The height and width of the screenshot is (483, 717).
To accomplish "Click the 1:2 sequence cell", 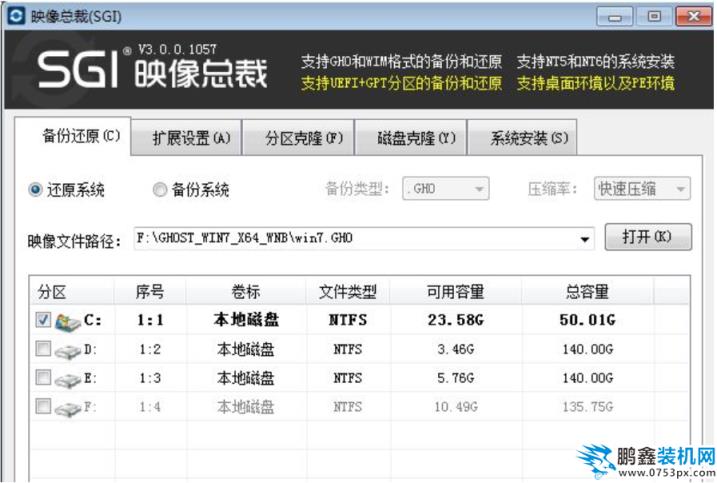I will pyautogui.click(x=150, y=349).
